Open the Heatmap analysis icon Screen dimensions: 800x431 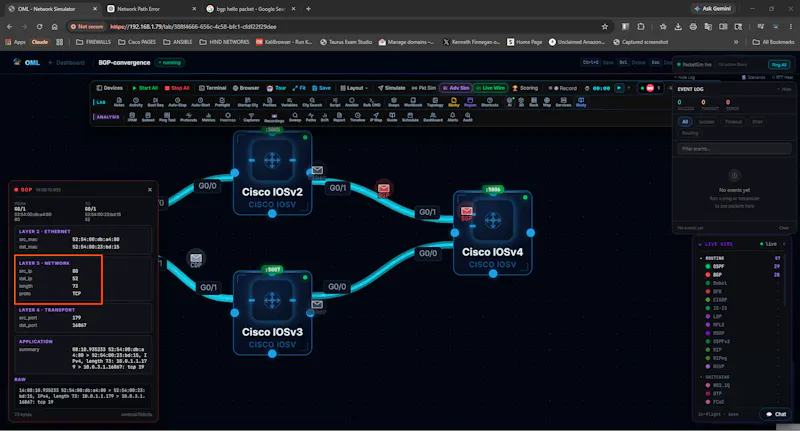pos(228,117)
